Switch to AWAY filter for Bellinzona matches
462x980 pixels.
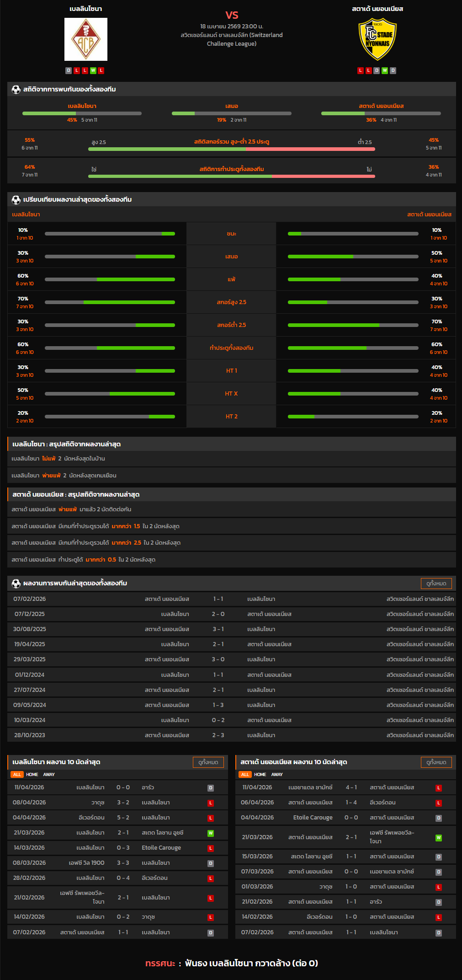coord(49,774)
